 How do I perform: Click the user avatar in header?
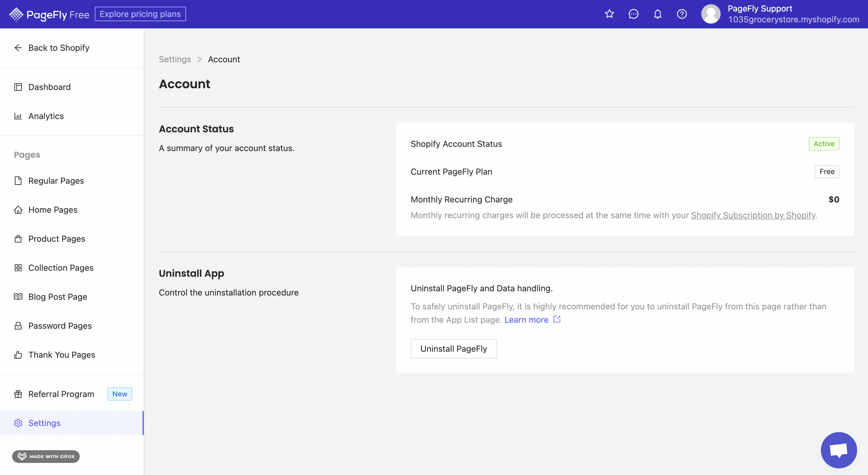pyautogui.click(x=711, y=14)
